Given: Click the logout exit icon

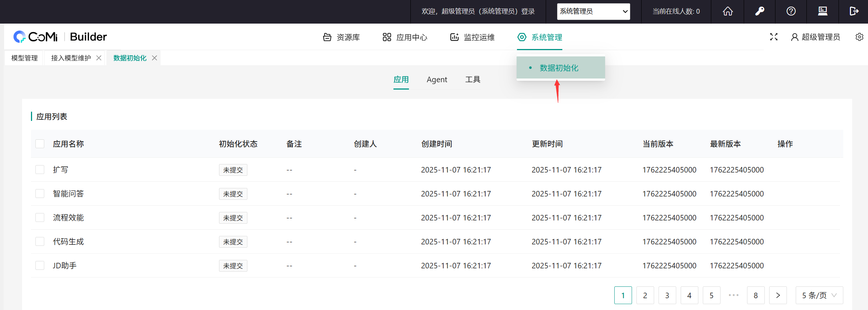Looking at the screenshot, I should (854, 11).
